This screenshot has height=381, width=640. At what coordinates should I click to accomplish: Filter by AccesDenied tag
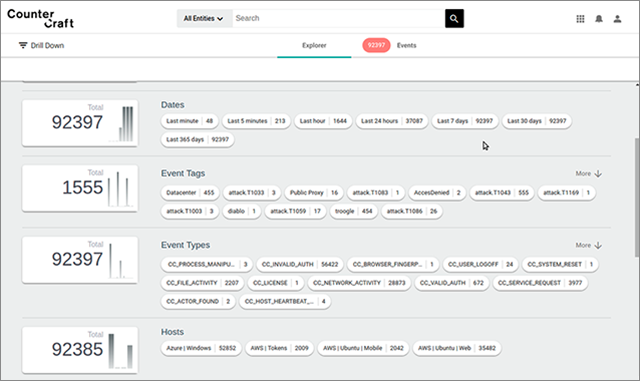pos(437,193)
